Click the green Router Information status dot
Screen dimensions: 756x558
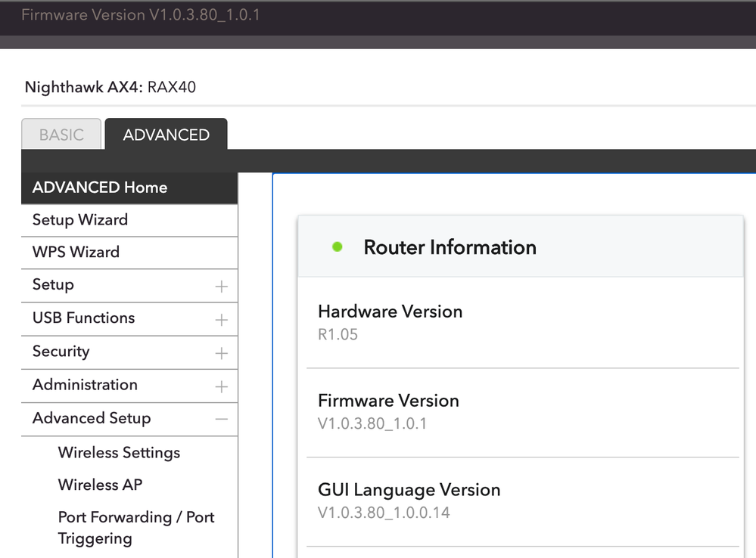[x=338, y=247]
